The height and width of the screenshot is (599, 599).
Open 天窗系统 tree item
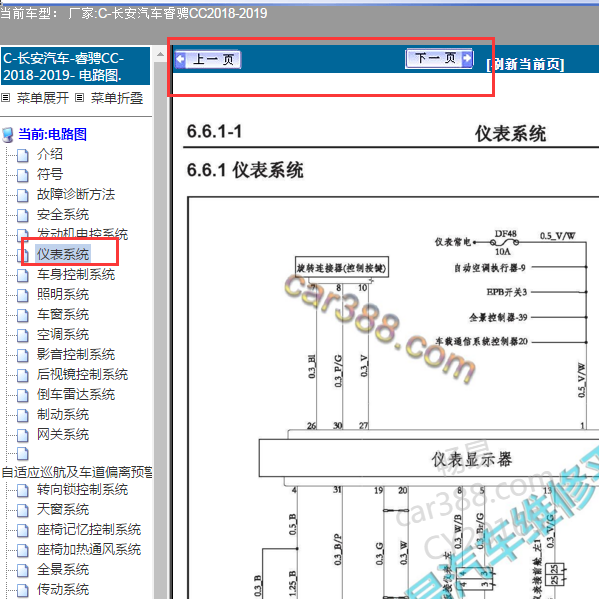click(x=63, y=509)
